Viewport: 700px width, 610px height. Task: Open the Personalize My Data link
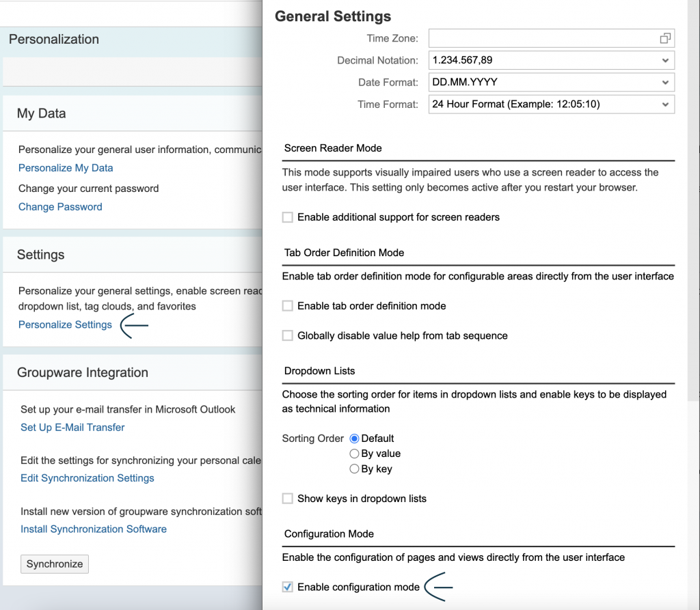(66, 168)
